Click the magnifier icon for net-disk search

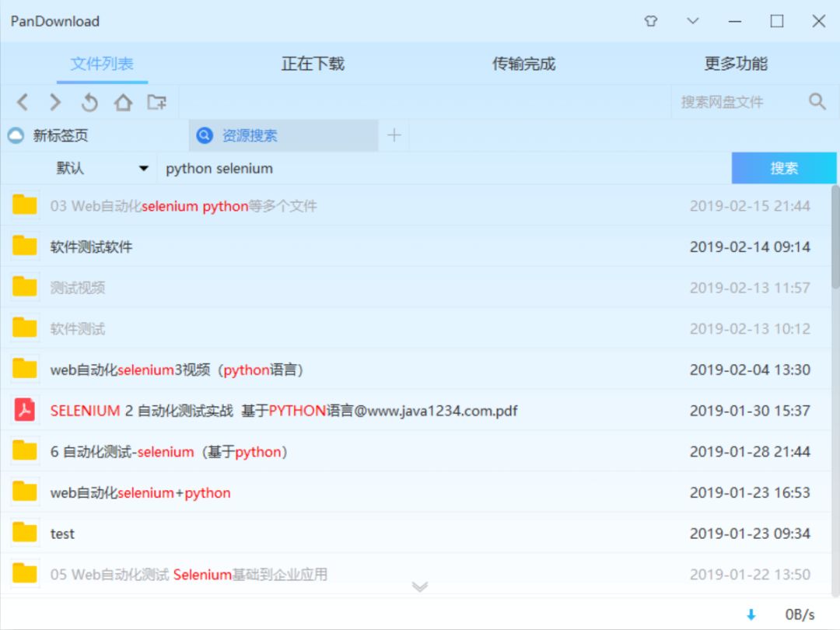point(817,101)
